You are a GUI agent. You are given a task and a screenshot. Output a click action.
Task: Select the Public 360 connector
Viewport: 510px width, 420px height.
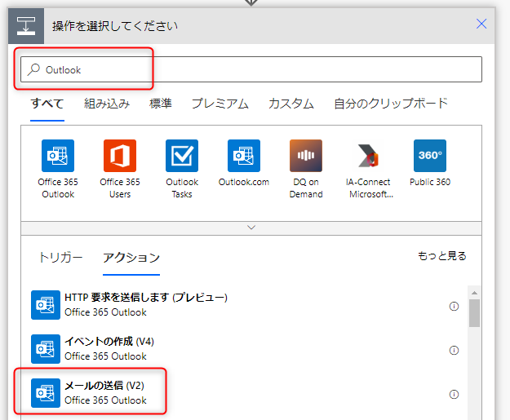click(x=429, y=156)
